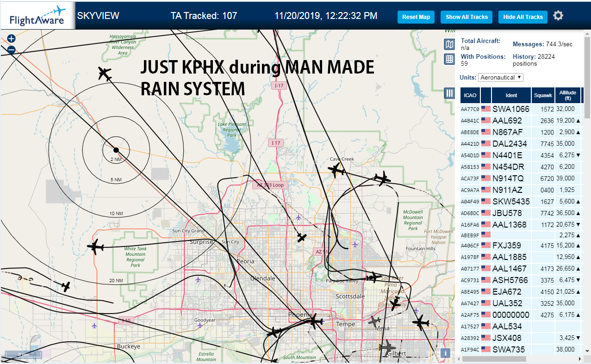This screenshot has height=364, width=591.
Task: Click purple airport marker west of Glendale
Action: click(199, 279)
